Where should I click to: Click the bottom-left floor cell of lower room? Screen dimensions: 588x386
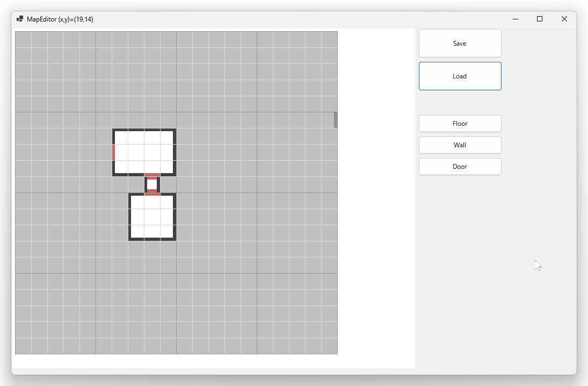coord(137,232)
